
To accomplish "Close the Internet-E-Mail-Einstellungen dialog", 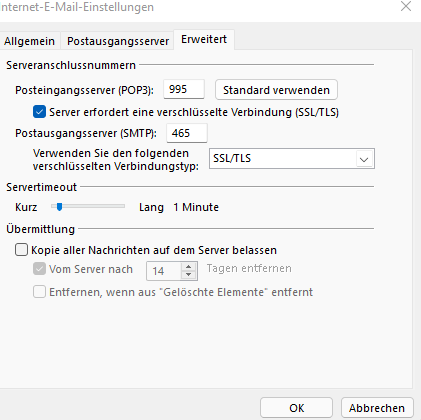I will [406, 6].
